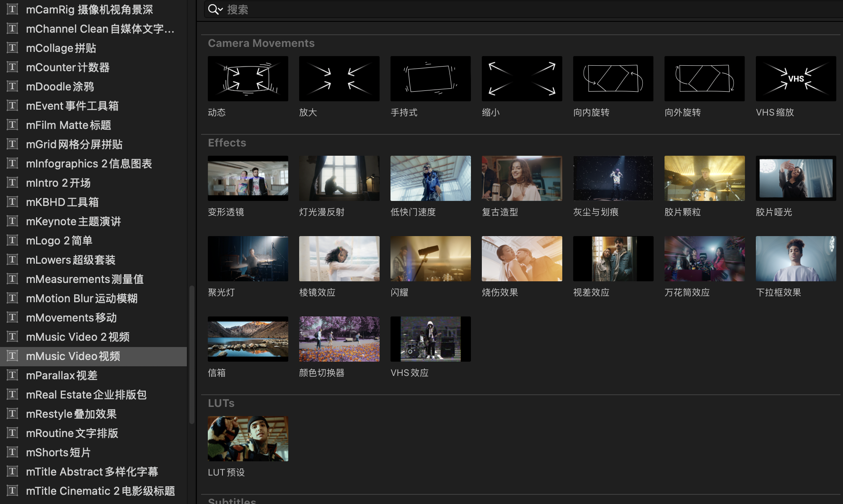Open the mMovements 移动 category

[x=93, y=317]
